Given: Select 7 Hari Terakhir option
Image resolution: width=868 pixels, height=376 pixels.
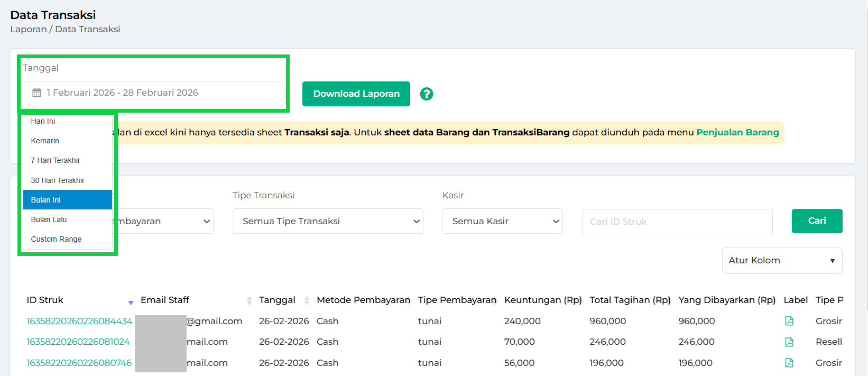Looking at the screenshot, I should click(56, 160).
